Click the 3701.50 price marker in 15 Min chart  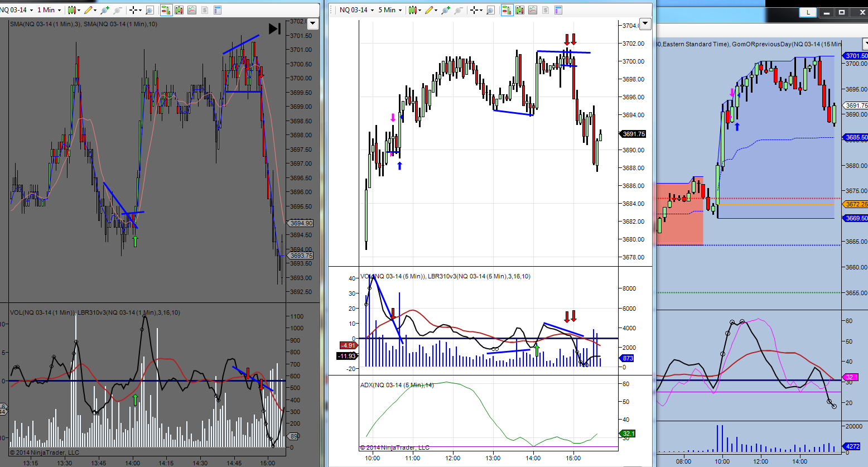856,56
